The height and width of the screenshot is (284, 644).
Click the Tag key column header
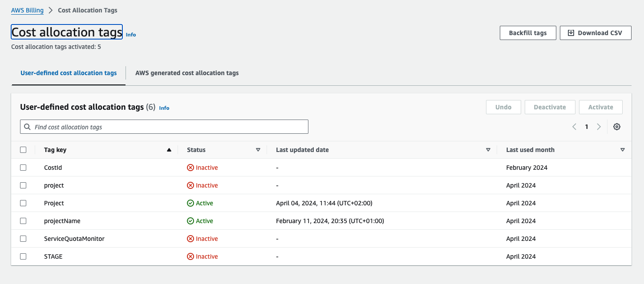(x=55, y=150)
